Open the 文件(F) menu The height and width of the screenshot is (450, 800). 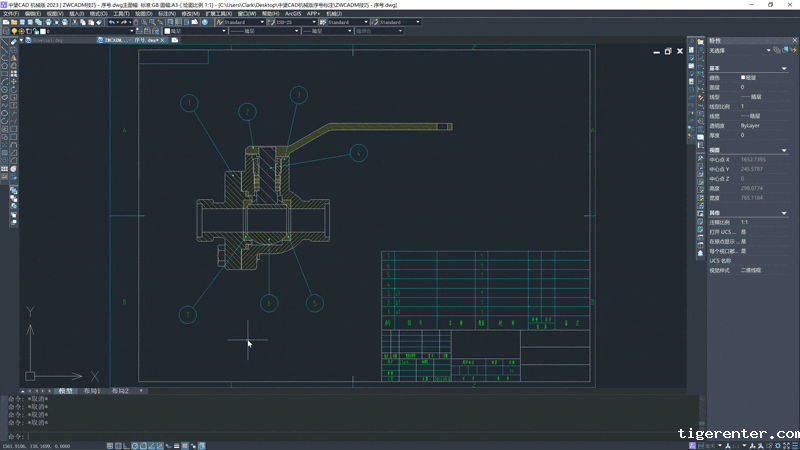coord(10,13)
